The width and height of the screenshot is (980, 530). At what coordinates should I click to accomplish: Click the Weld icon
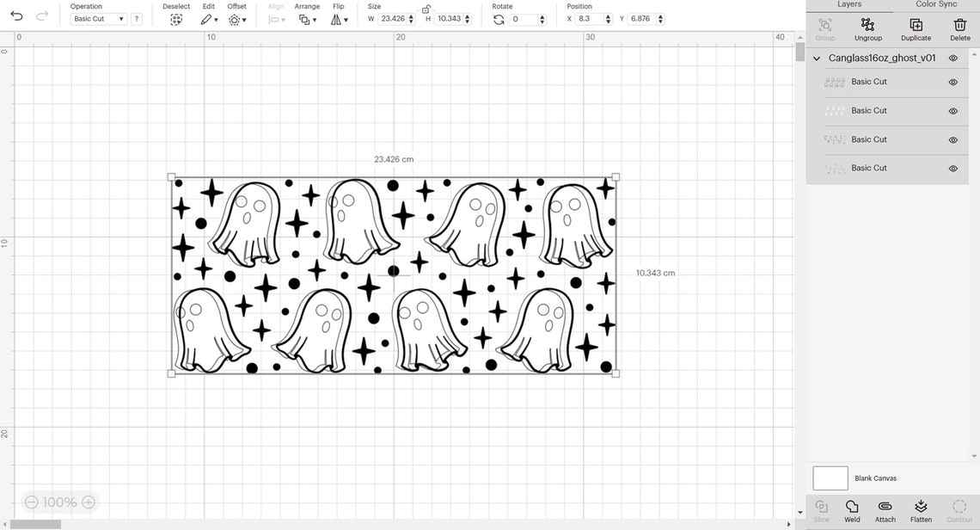point(851,508)
